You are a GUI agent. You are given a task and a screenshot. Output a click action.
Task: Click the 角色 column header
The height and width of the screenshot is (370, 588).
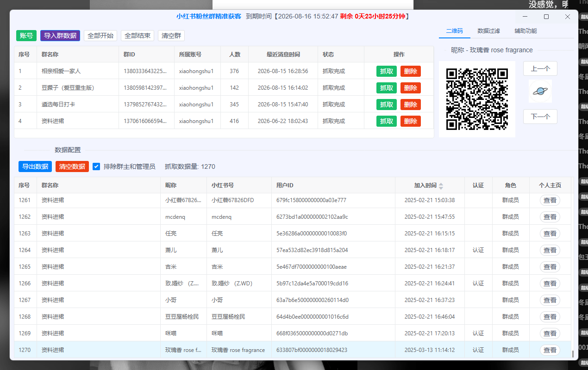(x=511, y=185)
